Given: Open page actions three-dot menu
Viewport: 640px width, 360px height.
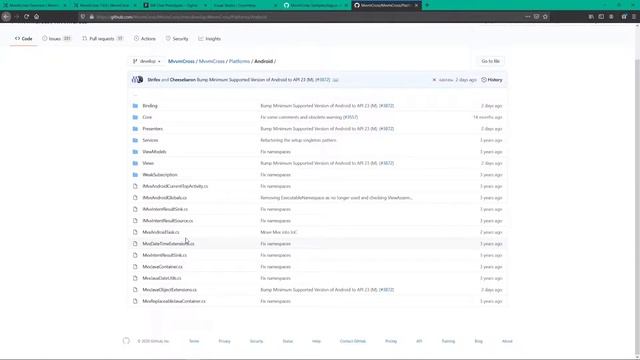Looking at the screenshot, I should click(527, 17).
